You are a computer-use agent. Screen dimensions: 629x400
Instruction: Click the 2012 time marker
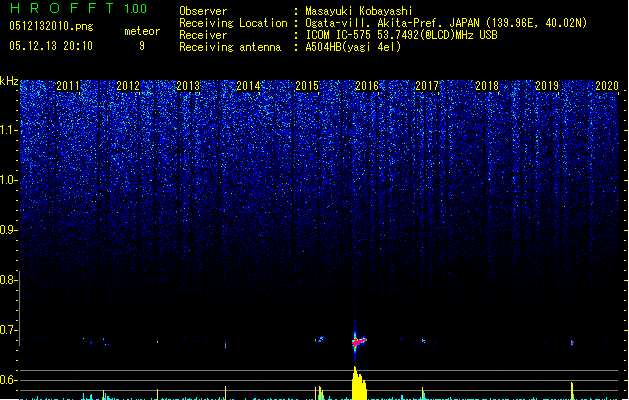[128, 86]
